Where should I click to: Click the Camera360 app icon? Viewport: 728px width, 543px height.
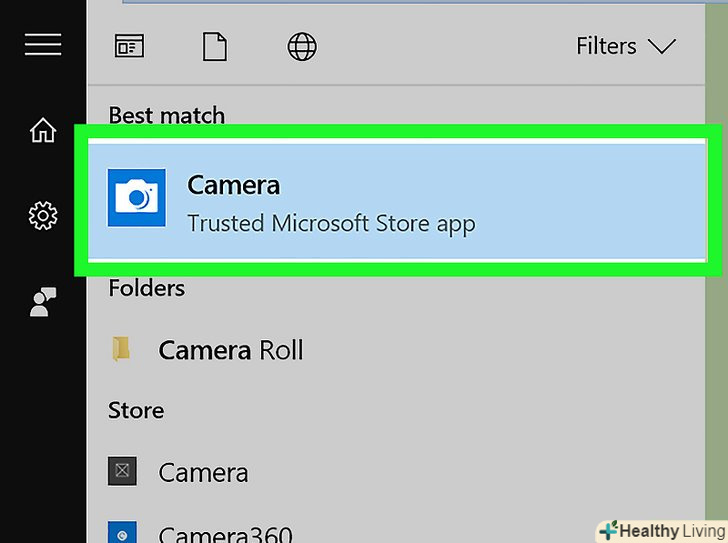tap(122, 534)
